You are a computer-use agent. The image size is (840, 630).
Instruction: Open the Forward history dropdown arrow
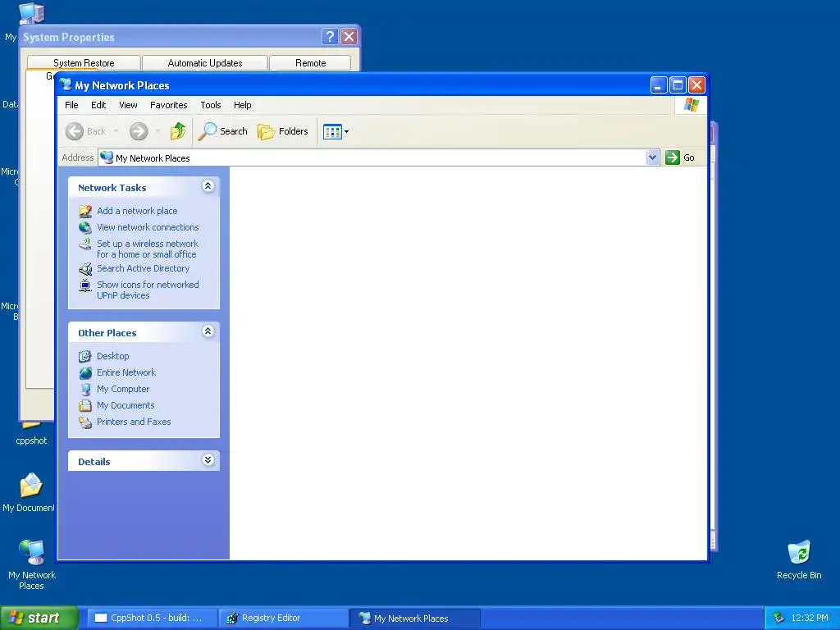click(x=157, y=131)
